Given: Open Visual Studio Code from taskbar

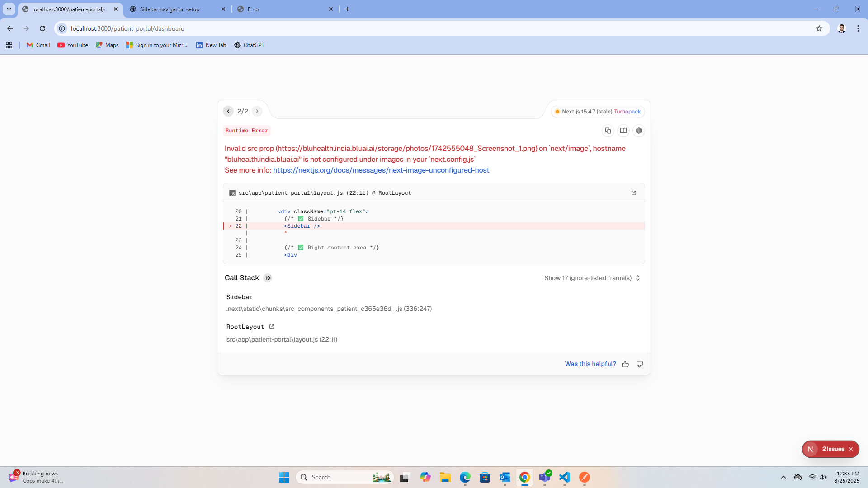Looking at the screenshot, I should tap(565, 477).
